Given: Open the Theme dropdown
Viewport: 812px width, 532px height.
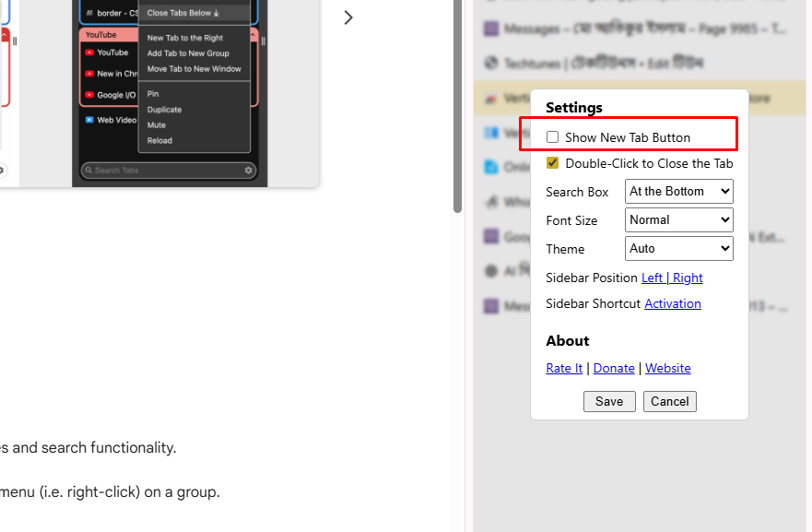Looking at the screenshot, I should [x=679, y=248].
